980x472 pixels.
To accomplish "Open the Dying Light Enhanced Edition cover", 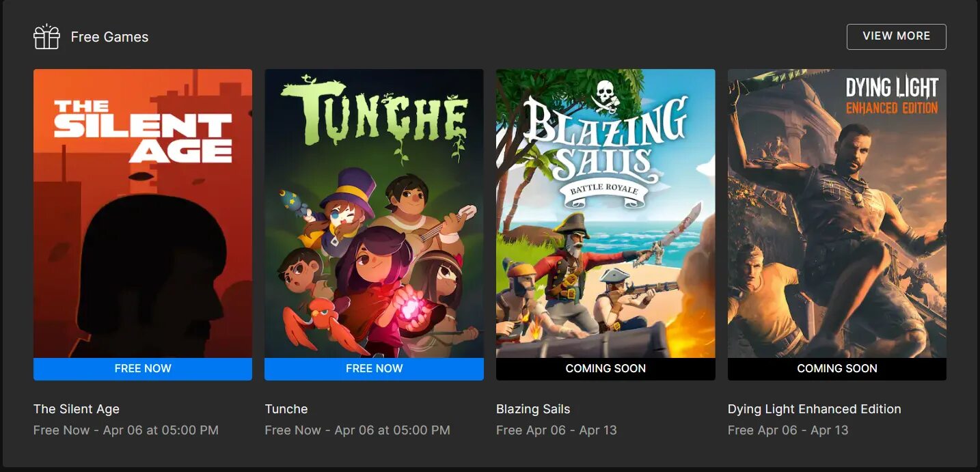I will (837, 213).
